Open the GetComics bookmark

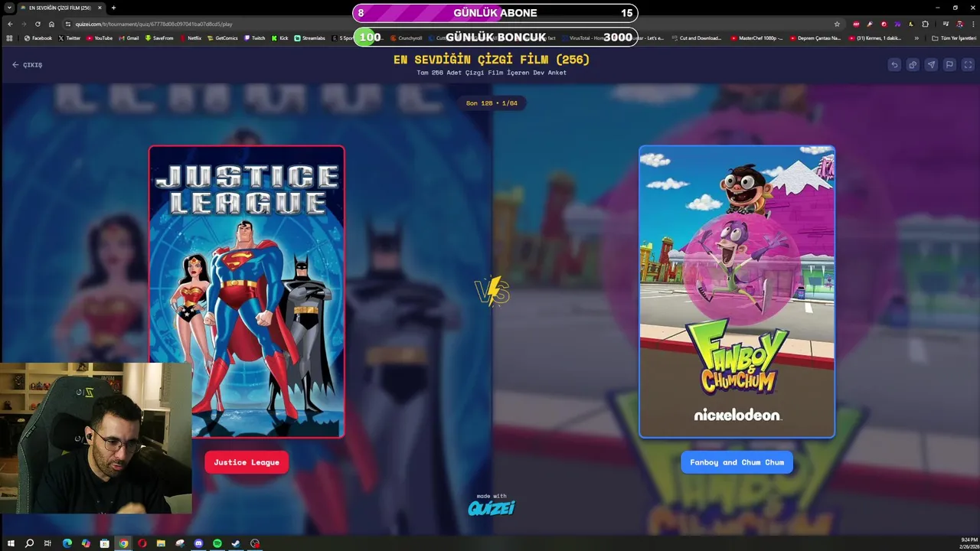click(x=223, y=37)
